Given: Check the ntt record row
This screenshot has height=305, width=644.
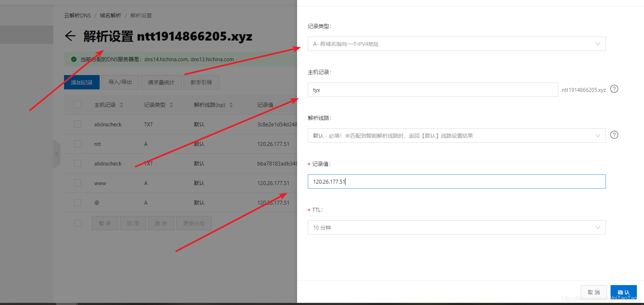Looking at the screenshot, I should tap(78, 144).
